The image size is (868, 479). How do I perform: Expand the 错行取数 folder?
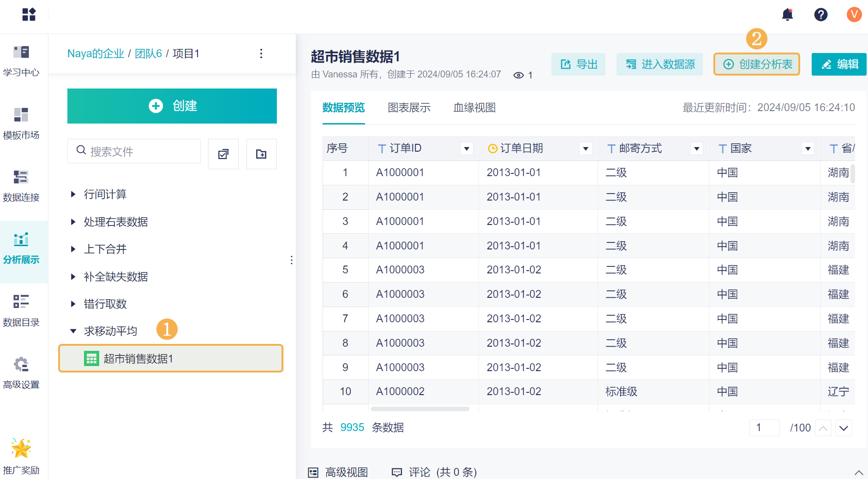[73, 304]
